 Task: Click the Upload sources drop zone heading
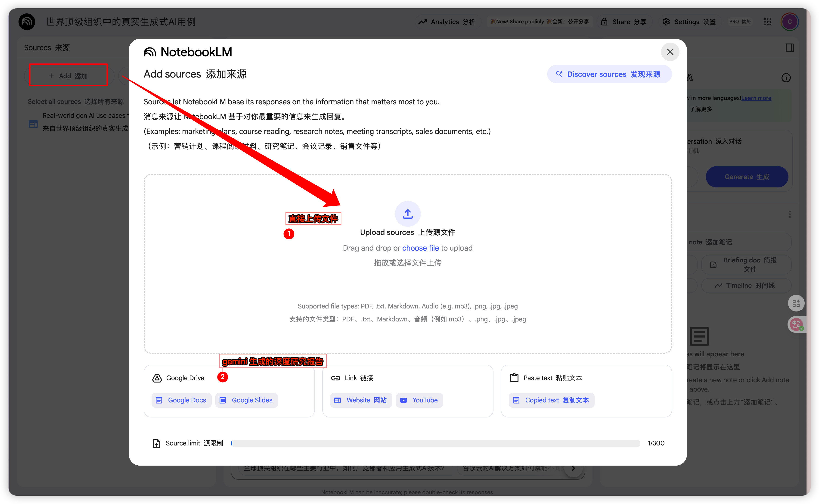[x=407, y=232]
